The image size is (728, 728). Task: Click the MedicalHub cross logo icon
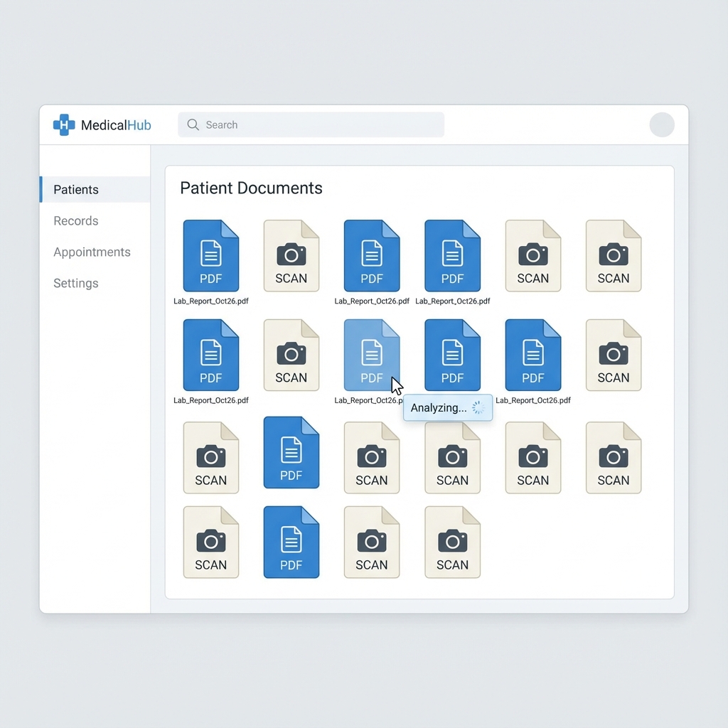click(x=63, y=124)
